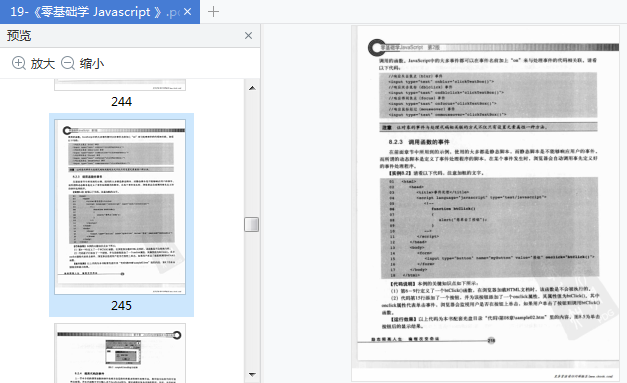627x383 pixels.
Task: Click the page number label 244
Action: (x=122, y=102)
